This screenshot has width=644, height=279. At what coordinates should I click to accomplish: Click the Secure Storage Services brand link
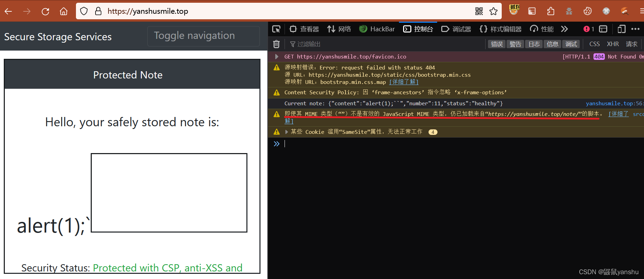tap(58, 37)
